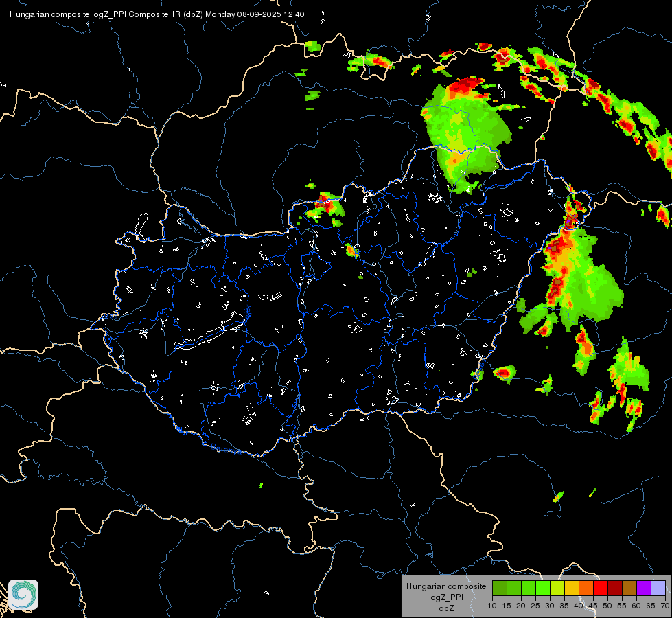
Task: Click the swirl logo icon in bottom-left corner
Action: click(x=23, y=595)
